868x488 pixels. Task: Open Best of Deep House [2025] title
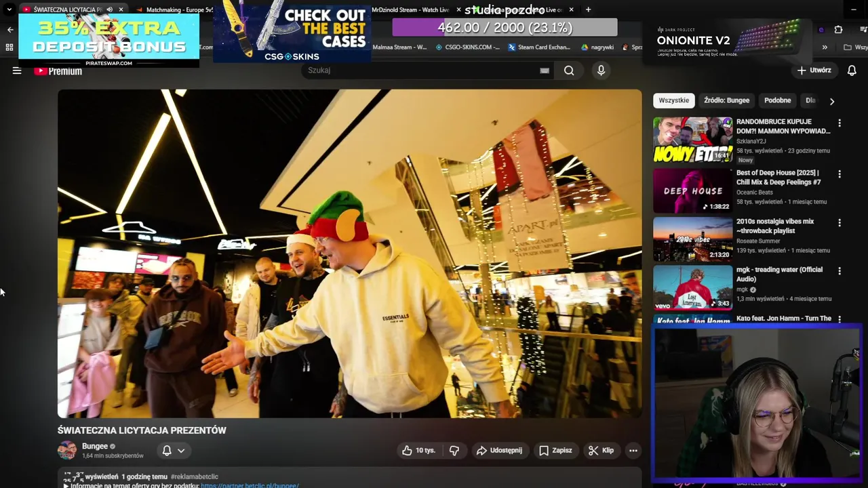point(778,178)
